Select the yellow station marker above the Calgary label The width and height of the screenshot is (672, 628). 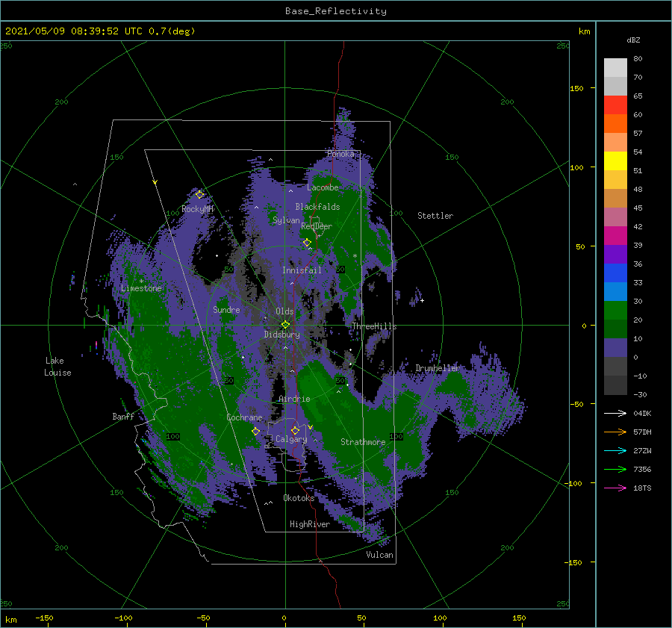295,430
